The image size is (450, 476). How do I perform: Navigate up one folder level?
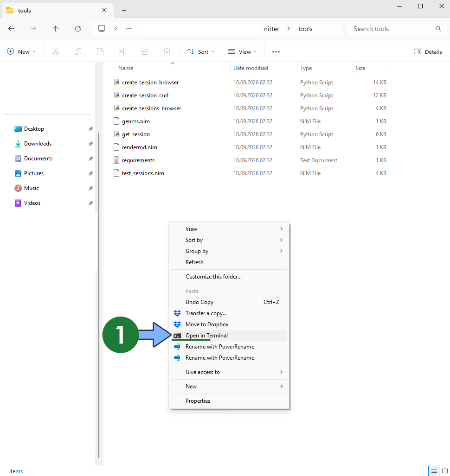(x=55, y=29)
